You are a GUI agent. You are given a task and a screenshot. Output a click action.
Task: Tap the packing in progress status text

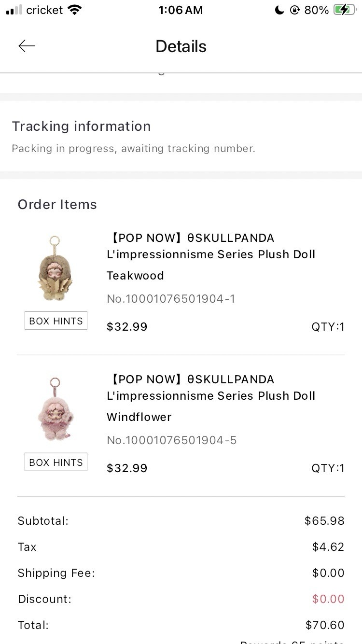133,149
